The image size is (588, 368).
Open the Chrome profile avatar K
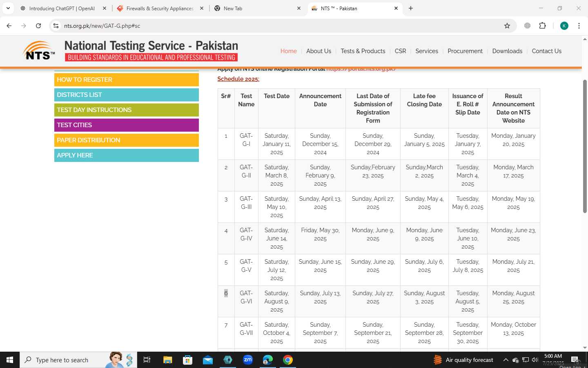[x=564, y=26]
